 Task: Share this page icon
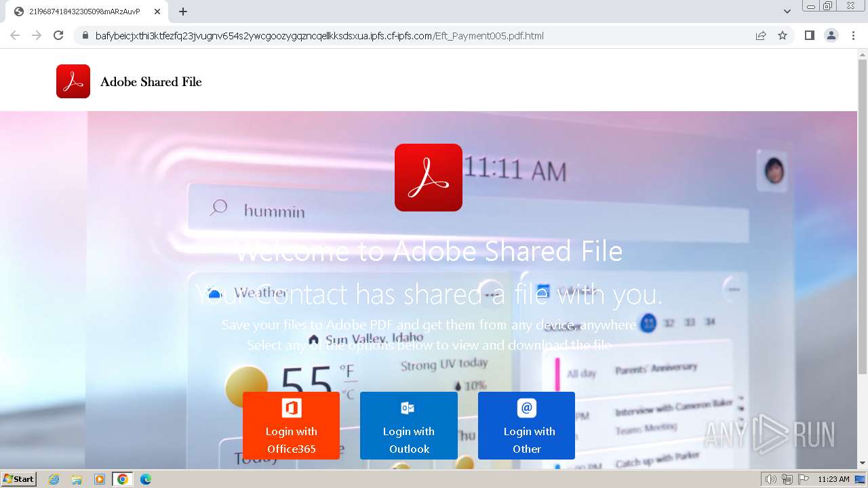pyautogui.click(x=761, y=36)
